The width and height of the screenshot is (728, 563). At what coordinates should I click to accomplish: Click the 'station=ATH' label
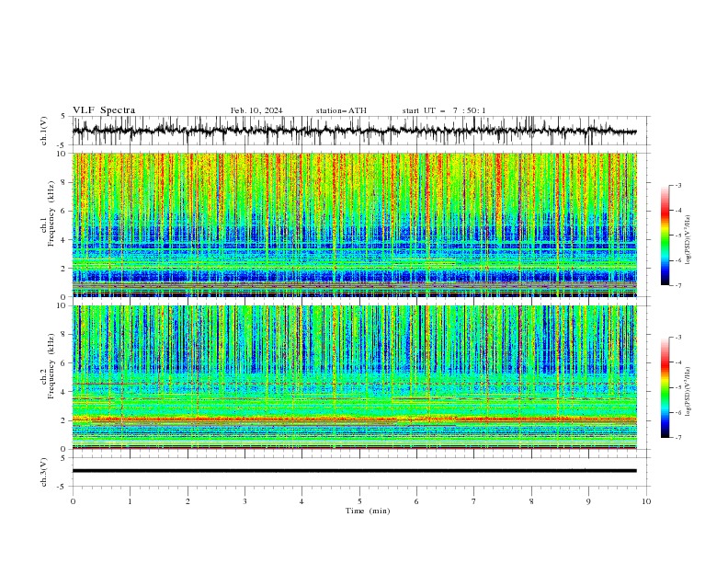tap(341, 110)
